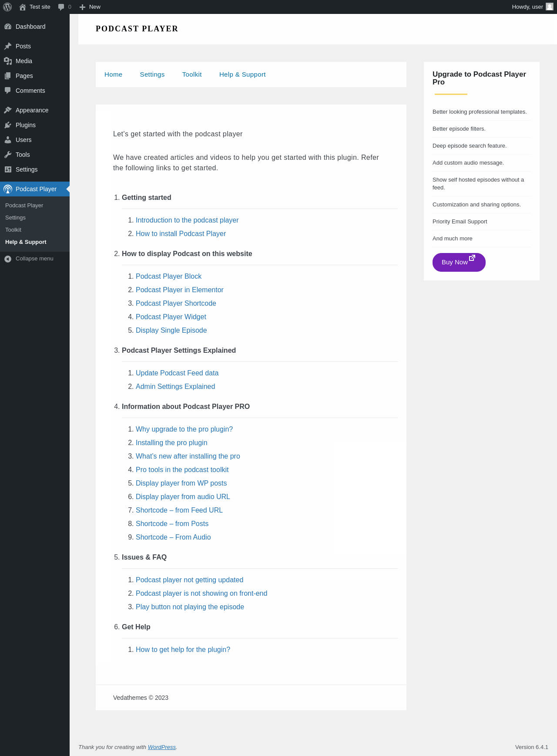The width and height of the screenshot is (557, 756).
Task: Go to the plugin Home tab
Action: click(x=113, y=74)
